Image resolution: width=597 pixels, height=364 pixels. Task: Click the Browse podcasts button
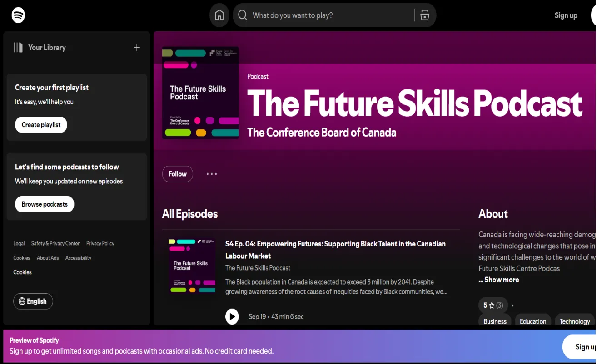click(45, 204)
